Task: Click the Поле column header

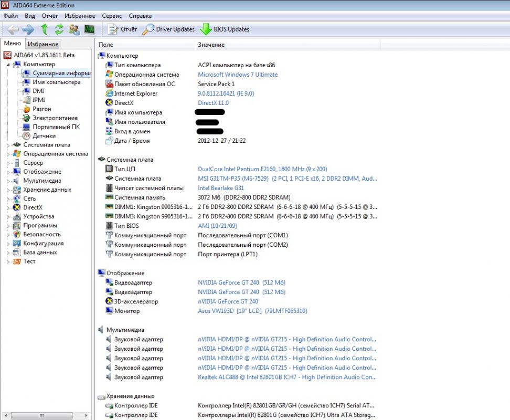Action: (x=145, y=45)
